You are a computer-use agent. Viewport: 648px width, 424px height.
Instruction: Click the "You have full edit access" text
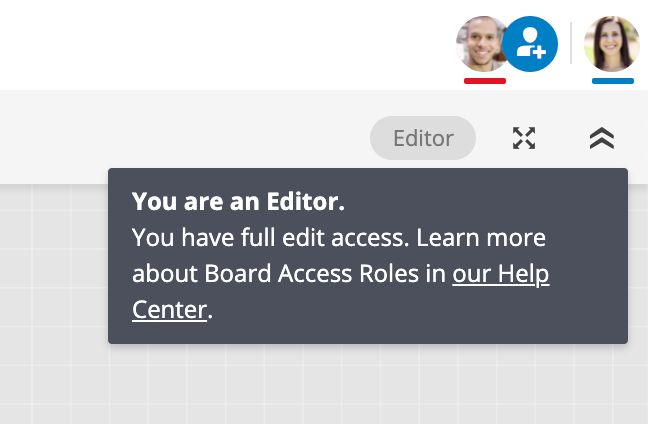271,238
